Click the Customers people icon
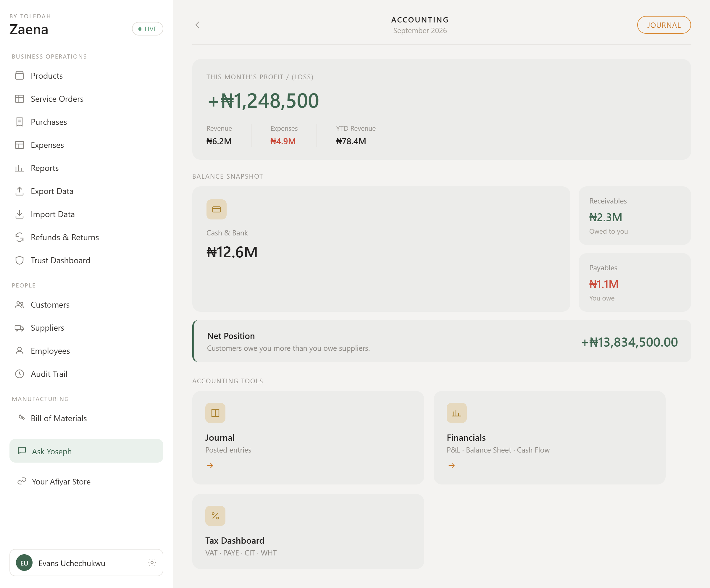 pyautogui.click(x=20, y=305)
